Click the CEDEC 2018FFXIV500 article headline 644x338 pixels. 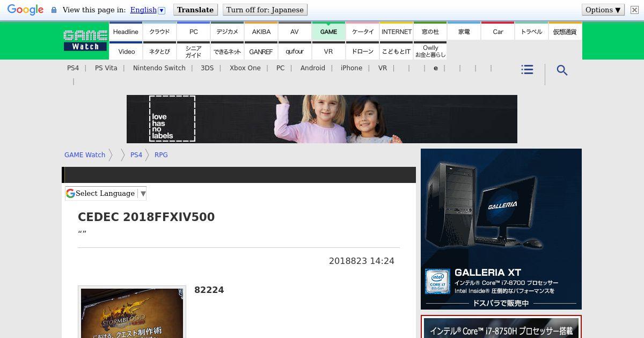tap(146, 217)
